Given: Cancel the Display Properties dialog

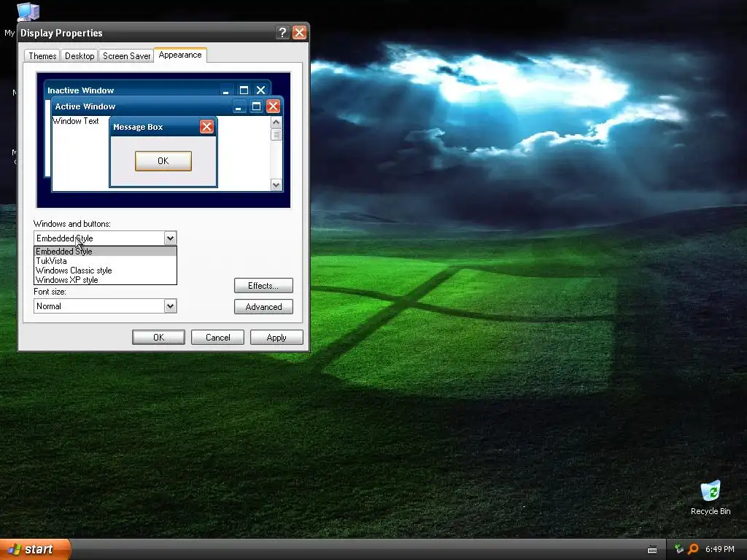Looking at the screenshot, I should (217, 337).
